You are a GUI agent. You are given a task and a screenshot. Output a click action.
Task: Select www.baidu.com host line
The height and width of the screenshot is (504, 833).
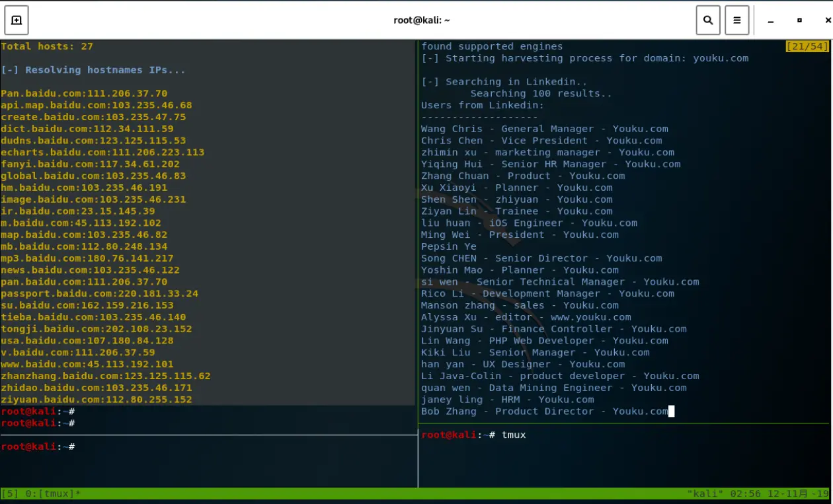[87, 364]
